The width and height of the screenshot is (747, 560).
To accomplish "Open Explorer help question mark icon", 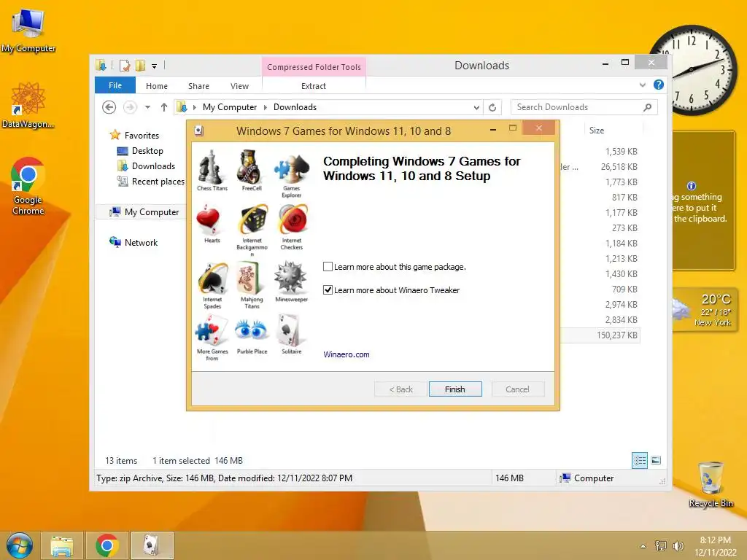I will click(659, 85).
